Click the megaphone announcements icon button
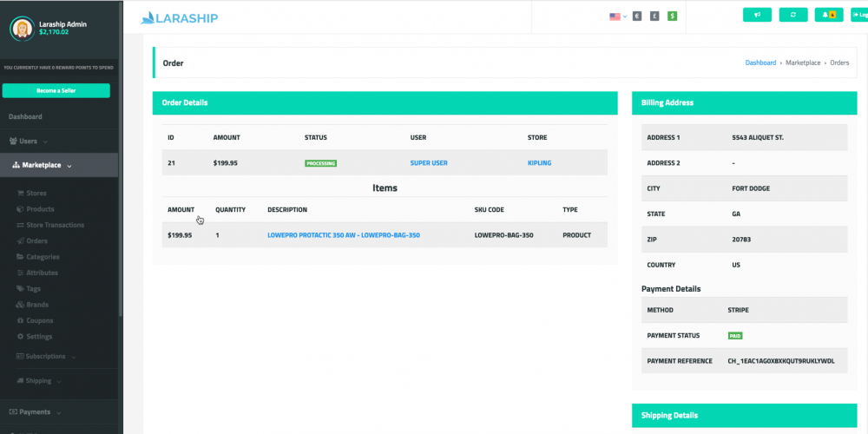868x434 pixels. click(x=757, y=15)
